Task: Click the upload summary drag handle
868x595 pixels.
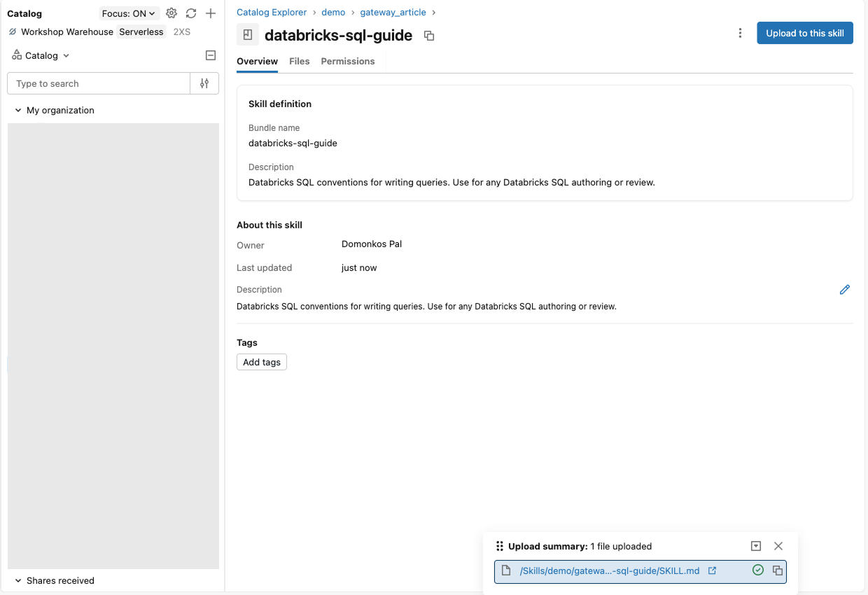Action: point(500,546)
